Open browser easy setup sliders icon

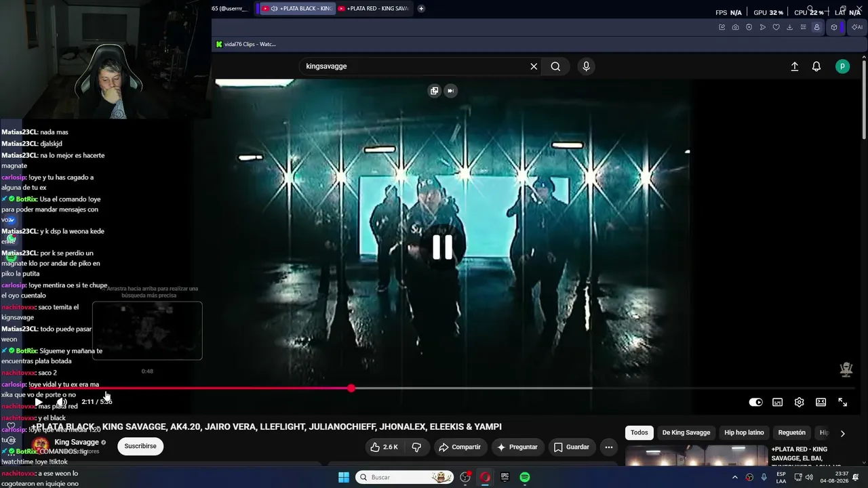(x=803, y=27)
